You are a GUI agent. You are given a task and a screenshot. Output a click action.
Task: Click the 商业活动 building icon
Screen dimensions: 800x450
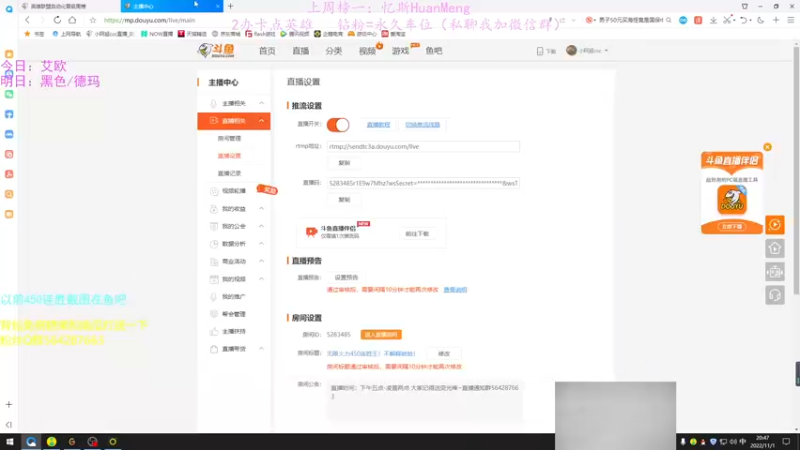pos(214,261)
